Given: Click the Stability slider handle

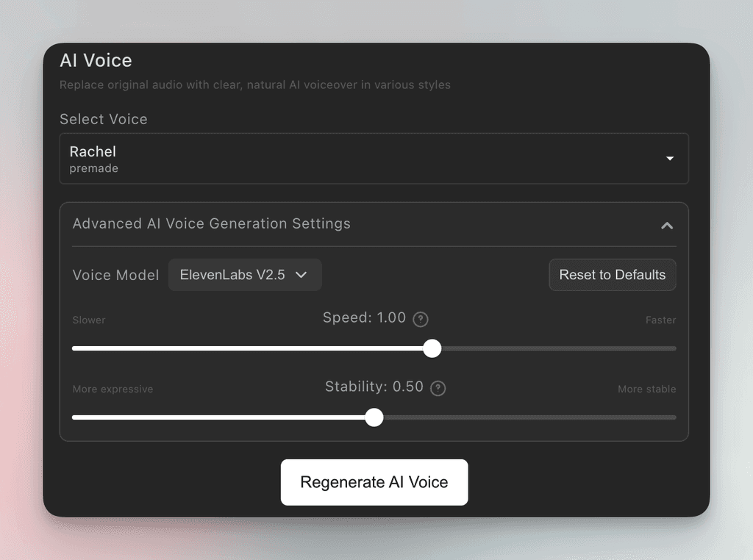Looking at the screenshot, I should point(374,417).
